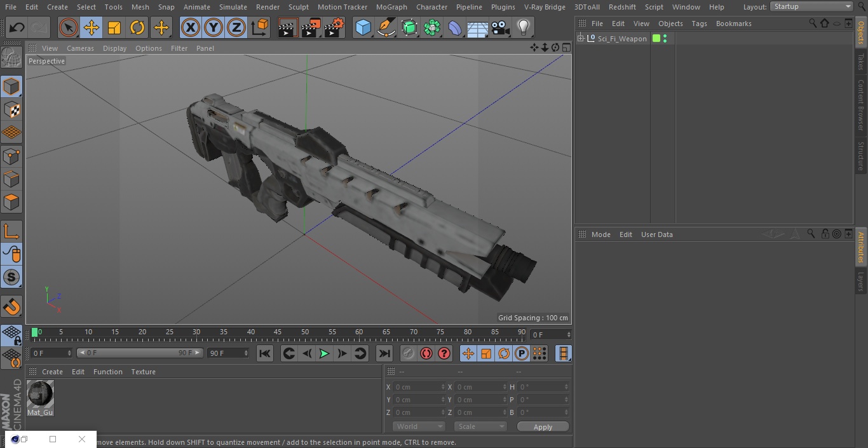
Task: Click the preview range slider bar
Action: tap(139, 353)
